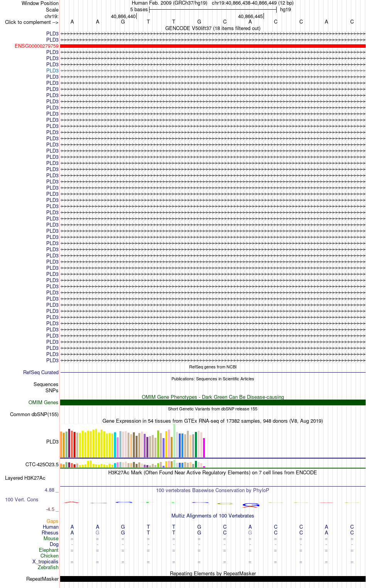The height and width of the screenshot is (588, 366).
Task: Click the GENCODE V50lift37 track title
Action: pos(213,28)
